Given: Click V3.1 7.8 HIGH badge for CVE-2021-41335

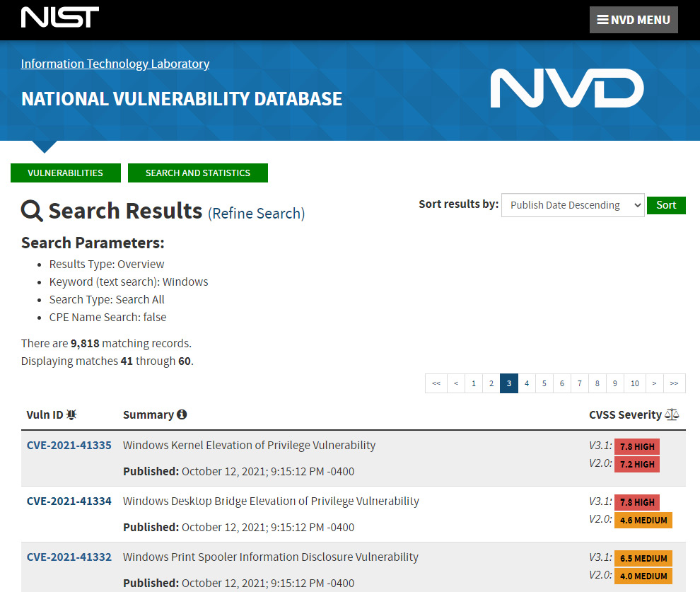Looking at the screenshot, I should (x=637, y=446).
